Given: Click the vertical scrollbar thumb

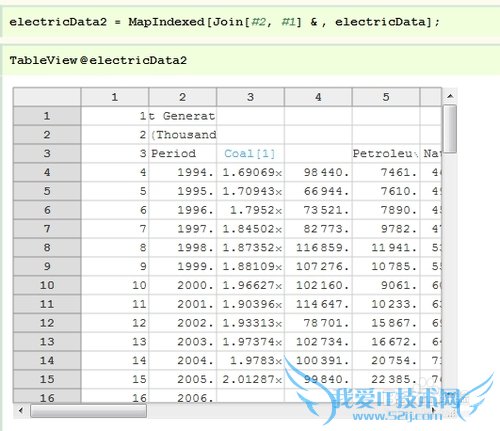Looking at the screenshot, I should coord(450,129).
